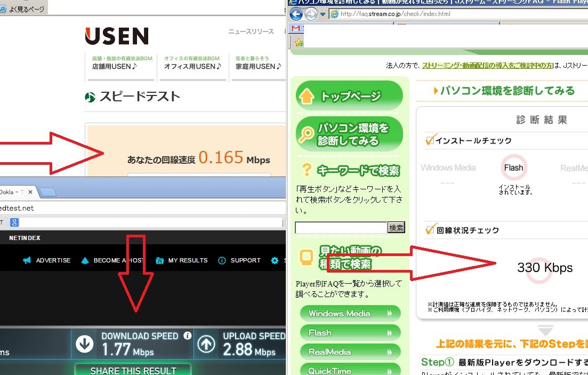Click the magnifier icon on 診断 button
This screenshot has width=588, height=375.
[307, 135]
